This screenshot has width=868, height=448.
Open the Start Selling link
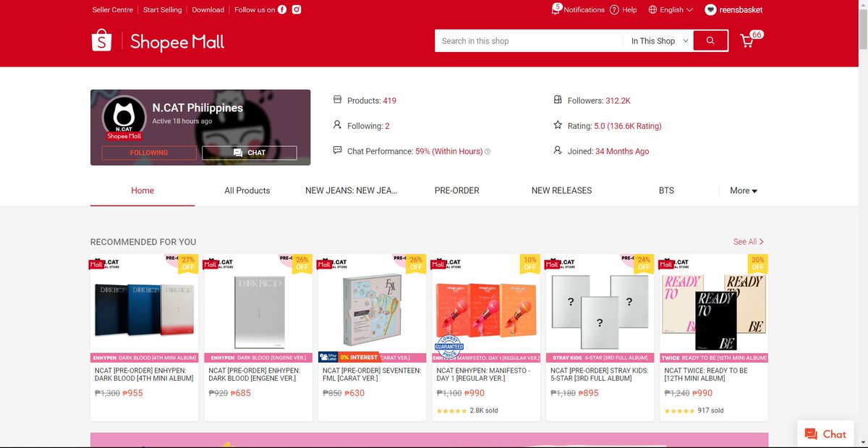[x=163, y=9]
